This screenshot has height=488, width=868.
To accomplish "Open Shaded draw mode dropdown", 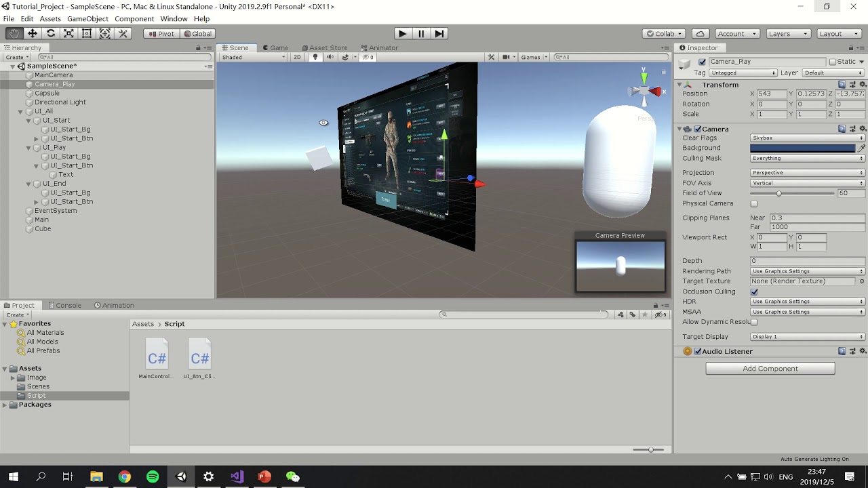I will tap(253, 57).
